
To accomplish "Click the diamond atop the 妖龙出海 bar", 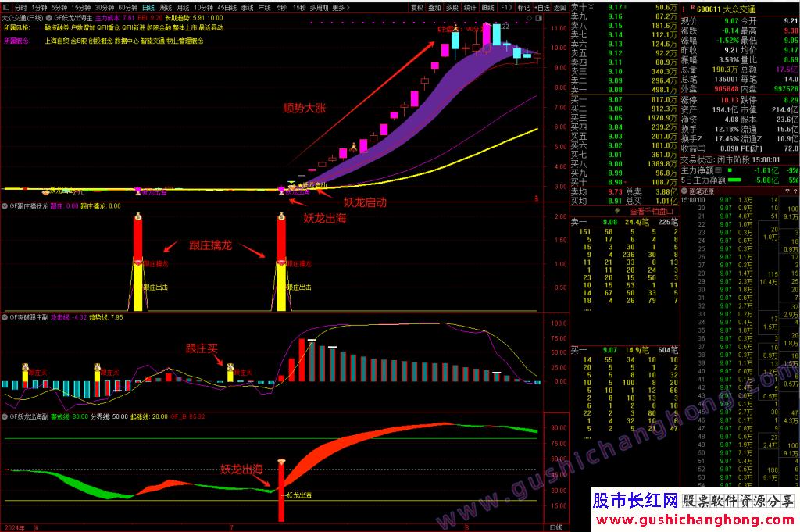I will tap(281, 462).
